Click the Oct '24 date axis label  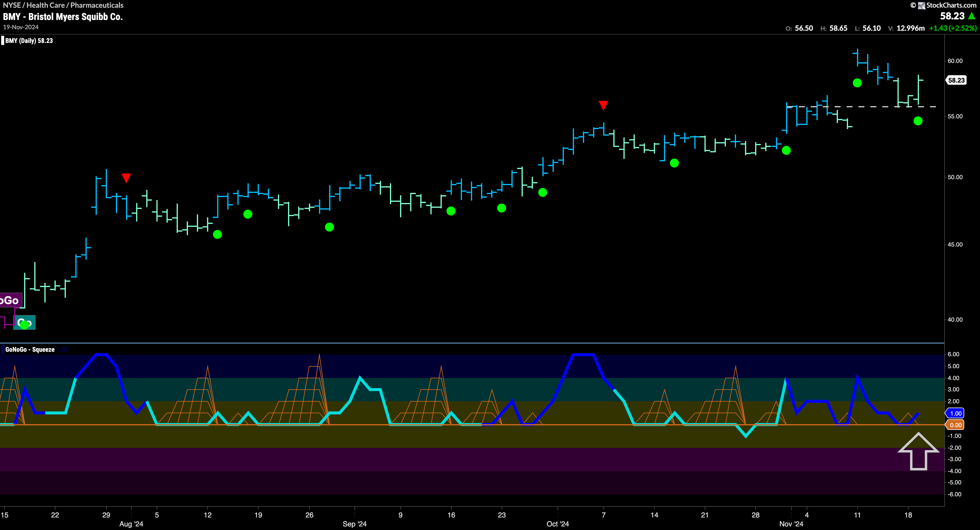coord(558,524)
